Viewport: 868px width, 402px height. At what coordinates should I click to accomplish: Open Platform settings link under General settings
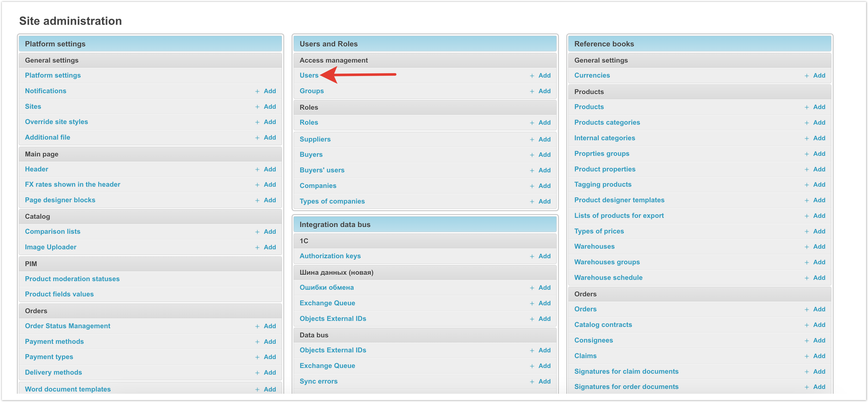[x=52, y=75]
